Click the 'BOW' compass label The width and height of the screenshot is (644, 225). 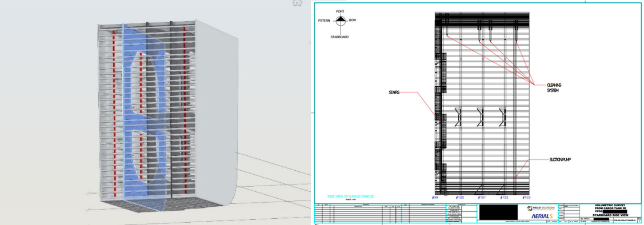coord(353,20)
